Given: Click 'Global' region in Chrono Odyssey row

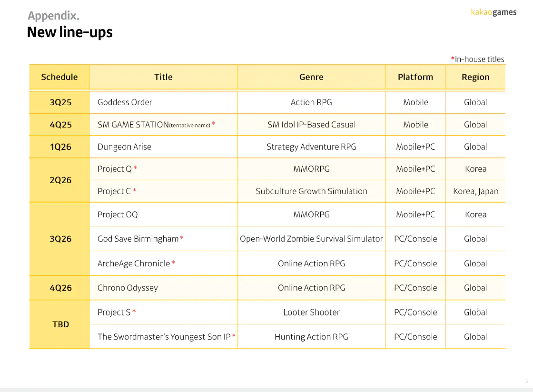Looking at the screenshot, I should point(475,288).
